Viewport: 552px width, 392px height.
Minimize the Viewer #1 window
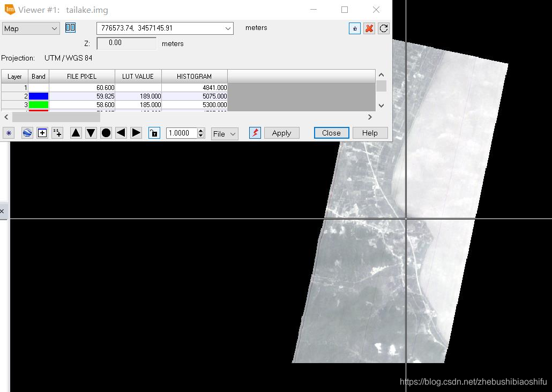point(314,10)
